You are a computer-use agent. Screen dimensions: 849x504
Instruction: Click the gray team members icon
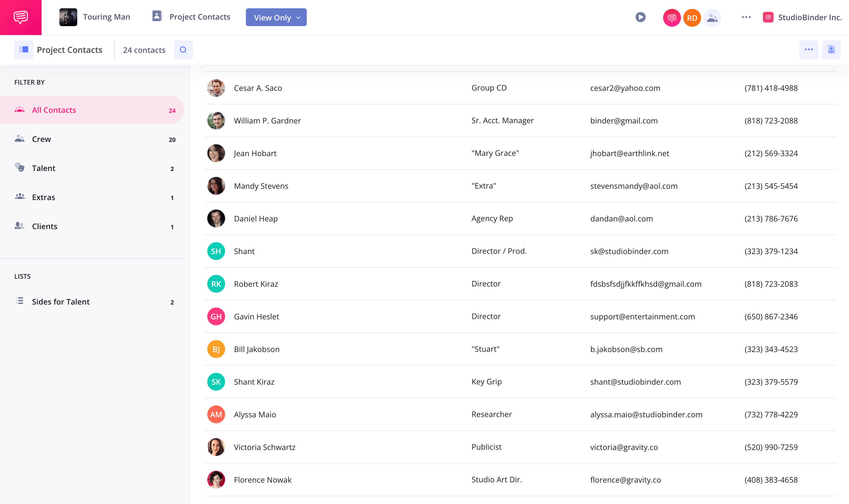tap(712, 18)
